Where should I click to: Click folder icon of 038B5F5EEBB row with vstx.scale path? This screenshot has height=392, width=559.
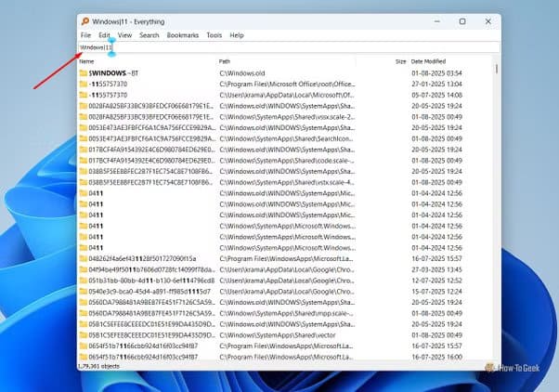[x=84, y=182]
